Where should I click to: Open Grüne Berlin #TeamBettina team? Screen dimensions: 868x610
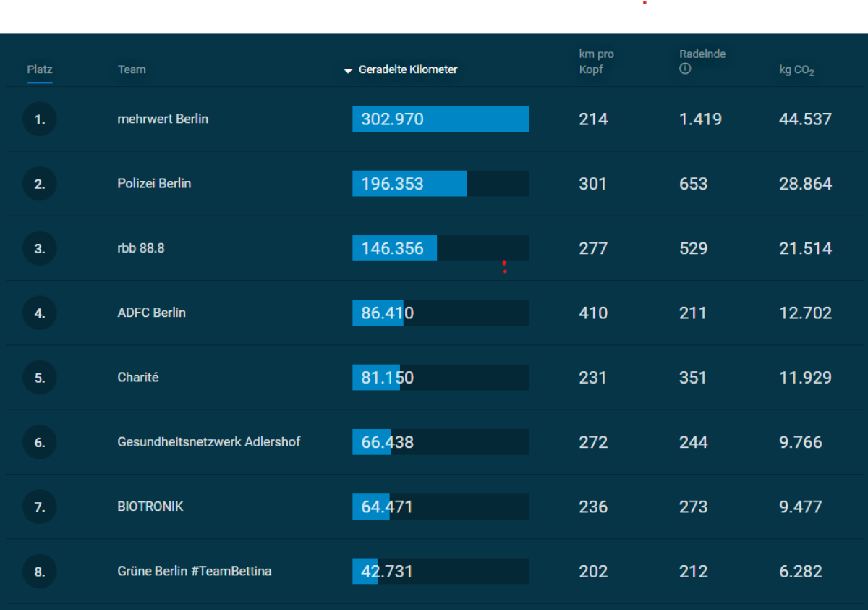point(195,571)
